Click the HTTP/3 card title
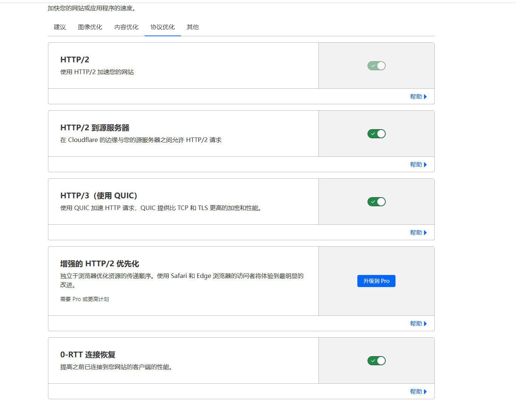Viewport: 516px width, 420px height. (x=99, y=196)
